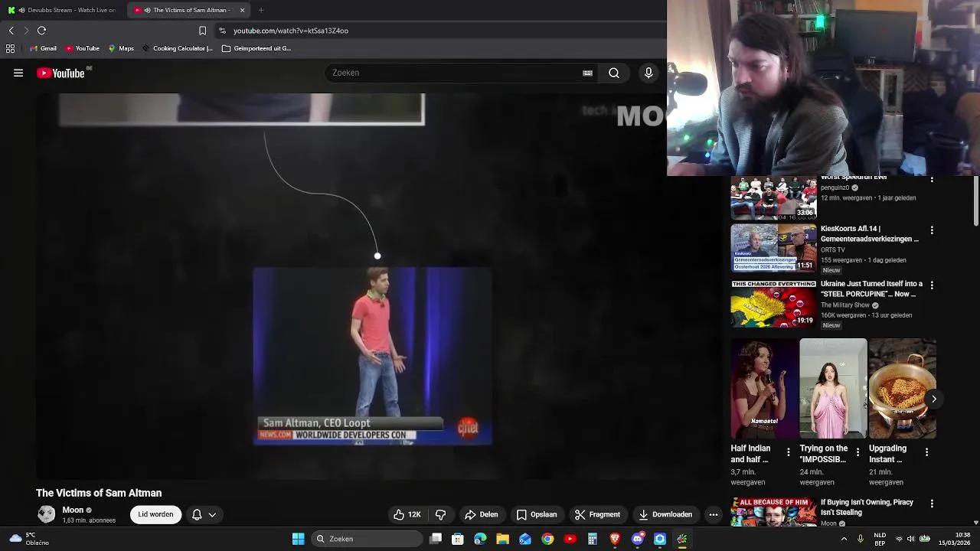Open the weather widget showing 5°C
The image size is (980, 551).
(x=29, y=539)
